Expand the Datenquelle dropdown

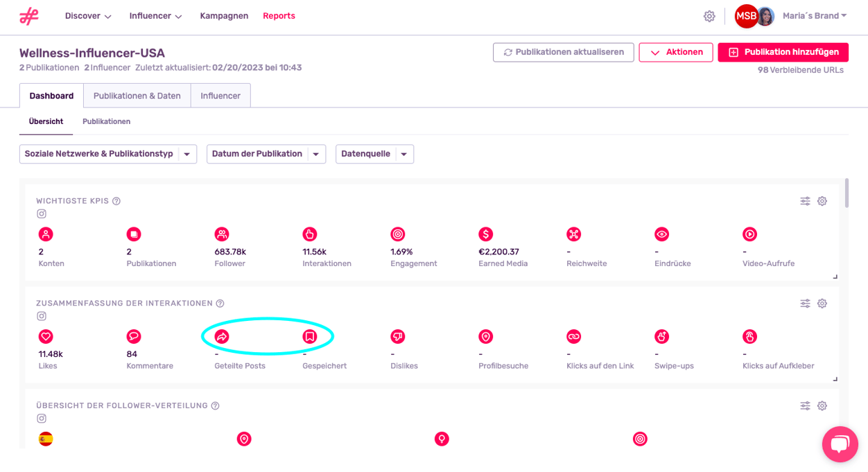pyautogui.click(x=374, y=154)
